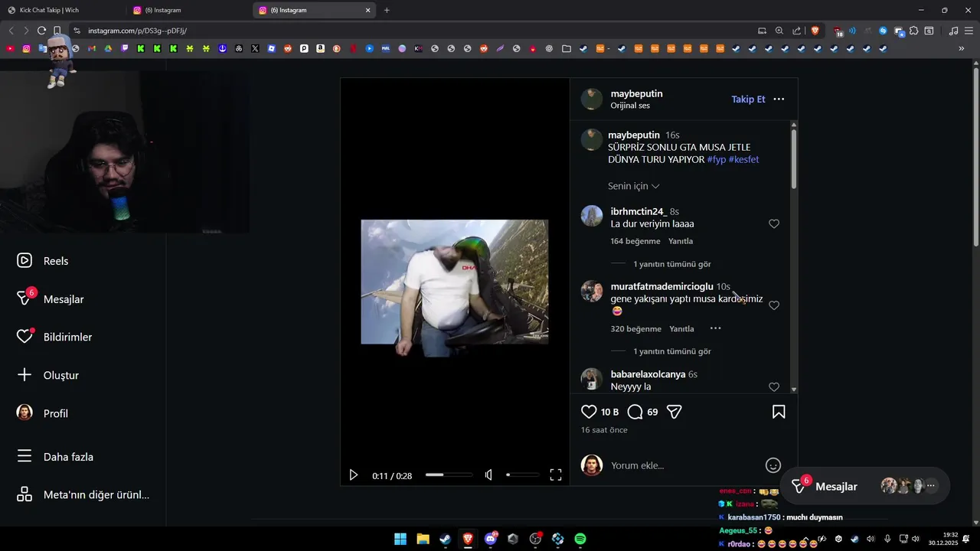The height and width of the screenshot is (551, 980).
Task: Open the Amazon bookmark
Action: coord(320,48)
